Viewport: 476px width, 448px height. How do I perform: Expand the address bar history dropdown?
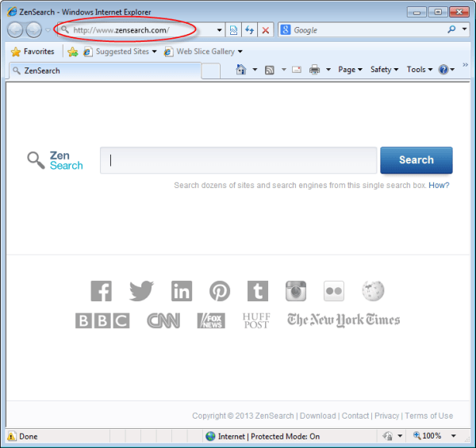pyautogui.click(x=219, y=30)
